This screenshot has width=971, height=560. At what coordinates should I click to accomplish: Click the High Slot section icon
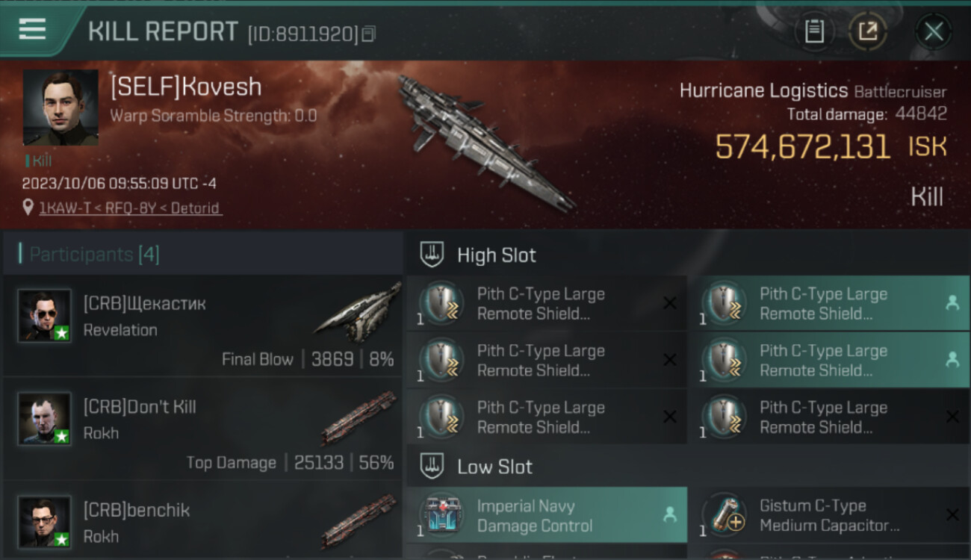click(x=432, y=255)
